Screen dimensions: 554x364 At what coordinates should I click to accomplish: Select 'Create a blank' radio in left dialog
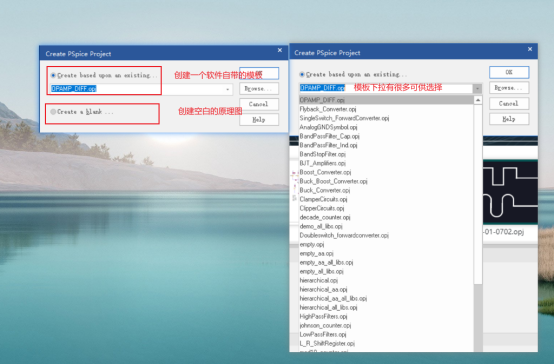[53, 112]
